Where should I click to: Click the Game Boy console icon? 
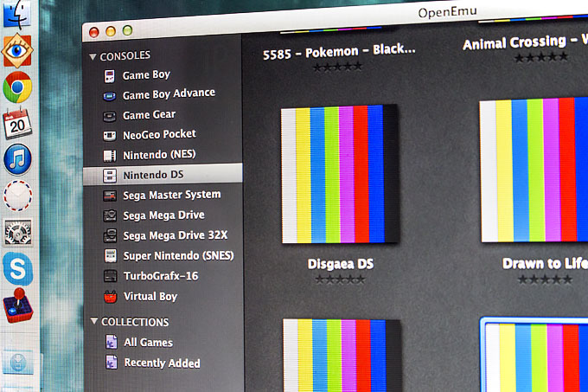pyautogui.click(x=109, y=76)
